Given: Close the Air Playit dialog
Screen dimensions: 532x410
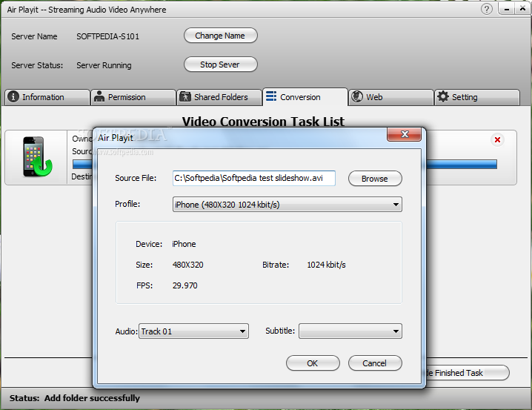Looking at the screenshot, I should (404, 134).
